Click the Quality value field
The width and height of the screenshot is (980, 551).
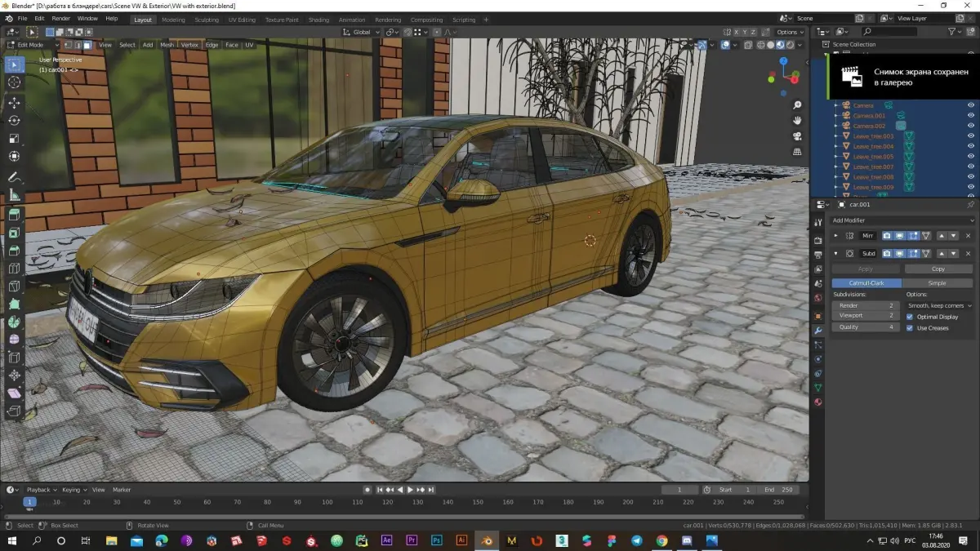click(x=866, y=327)
